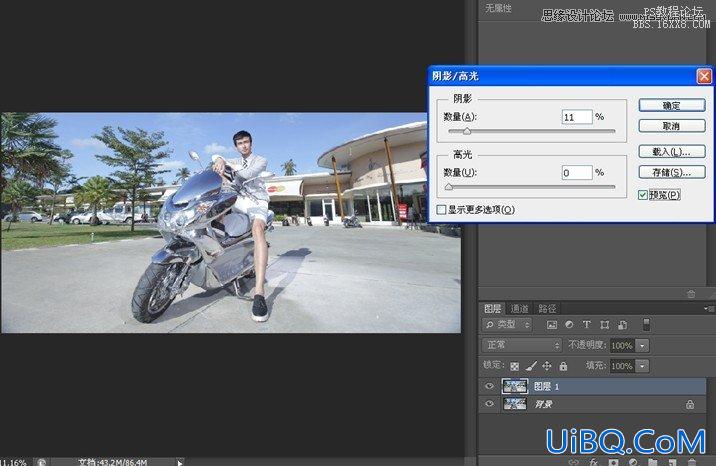The width and height of the screenshot is (716, 466).
Task: Expand the 填充 slider dropdown arrow
Action: (x=642, y=366)
